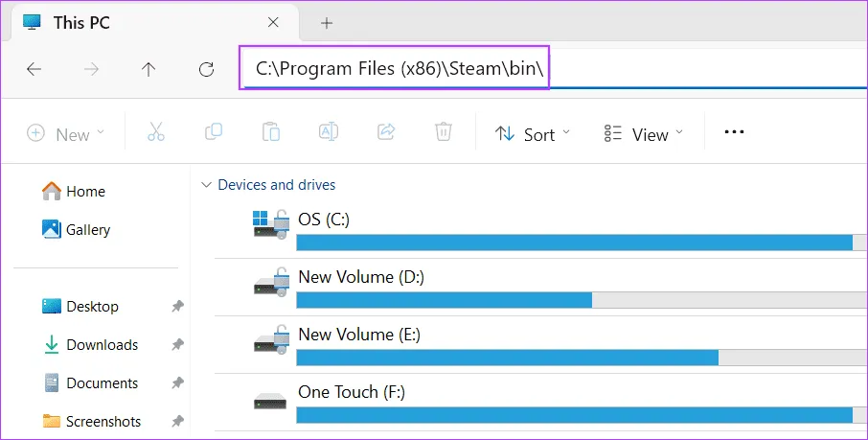Add a new tab with plus button
868x440 pixels.
coord(327,22)
